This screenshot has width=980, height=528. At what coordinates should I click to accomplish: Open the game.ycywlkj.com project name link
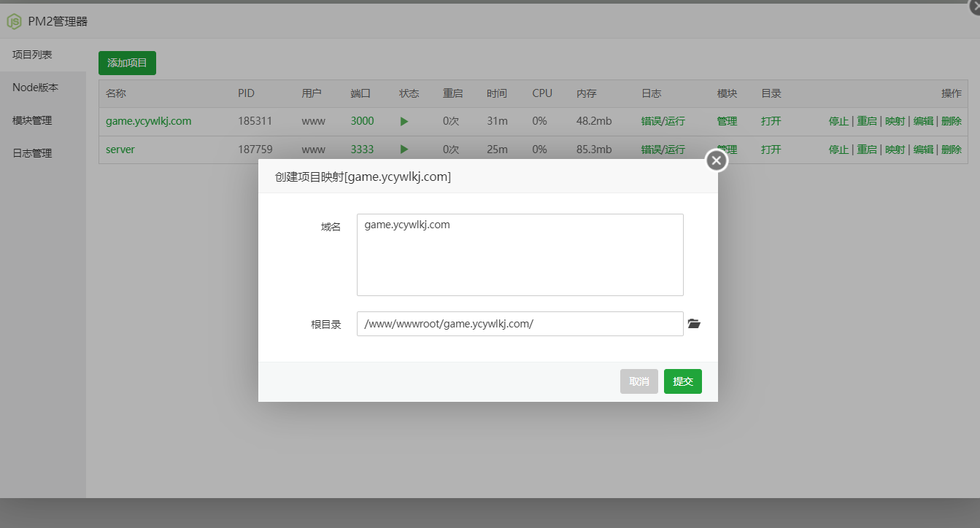click(x=148, y=122)
